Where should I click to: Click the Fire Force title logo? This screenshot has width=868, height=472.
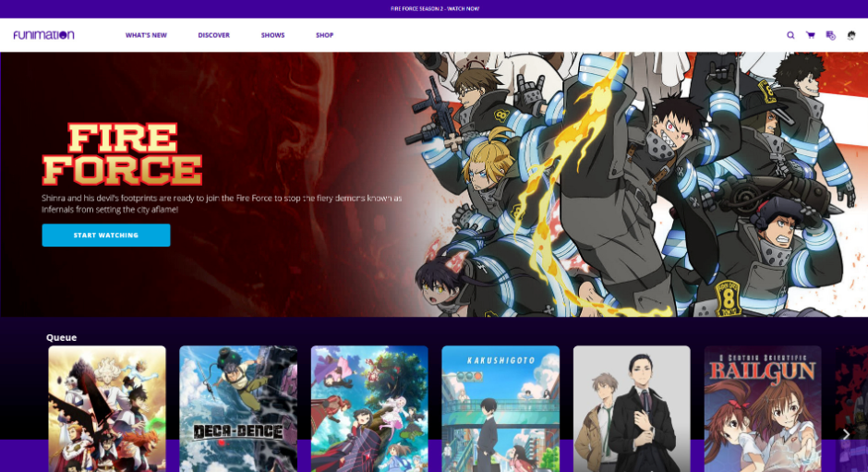pos(122,154)
